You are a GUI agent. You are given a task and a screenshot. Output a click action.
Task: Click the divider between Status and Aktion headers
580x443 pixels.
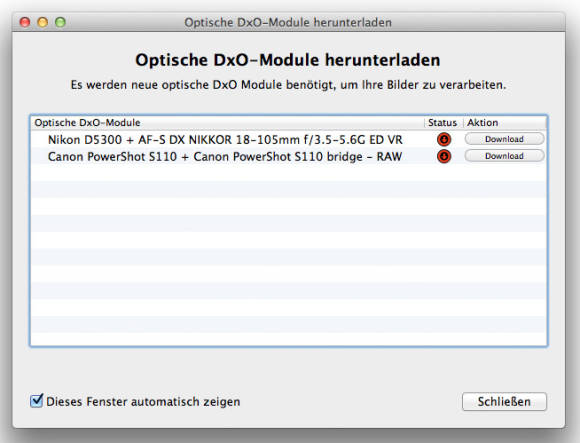tap(463, 123)
